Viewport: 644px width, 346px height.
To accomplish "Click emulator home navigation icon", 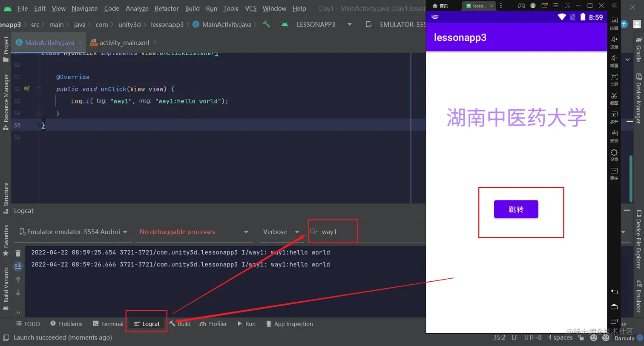I will tap(614, 306).
